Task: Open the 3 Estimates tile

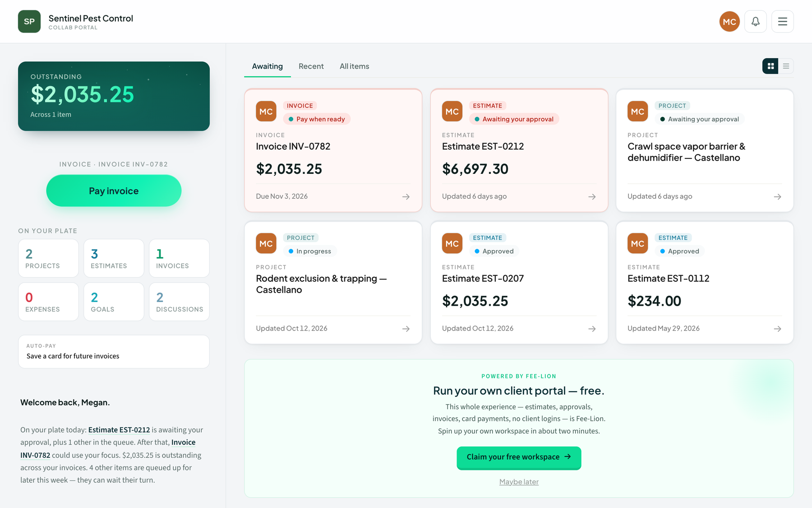Action: click(114, 258)
